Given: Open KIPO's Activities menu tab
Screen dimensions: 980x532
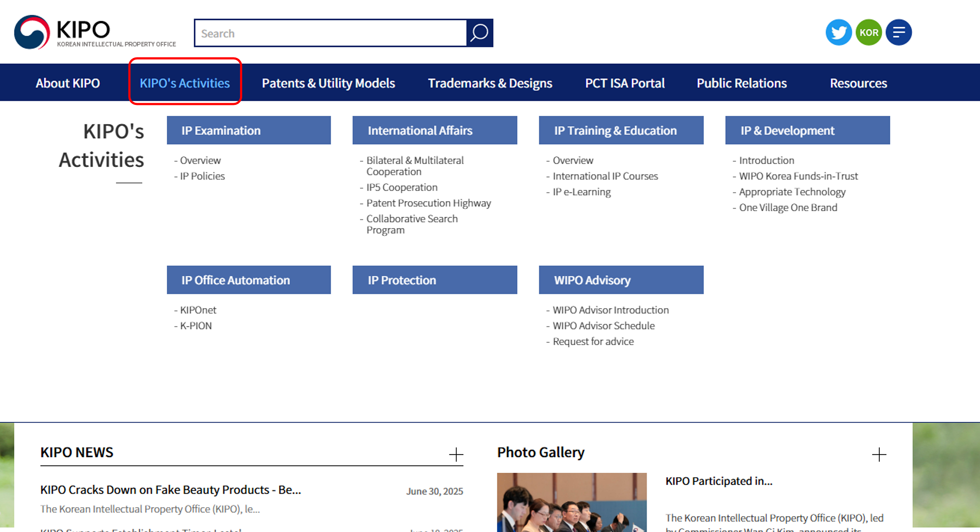Looking at the screenshot, I should tap(185, 83).
